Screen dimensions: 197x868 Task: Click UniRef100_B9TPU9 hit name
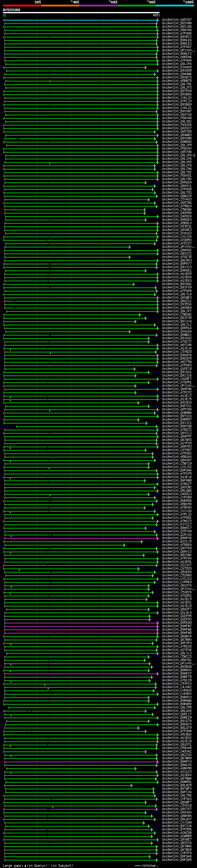coord(176,91)
